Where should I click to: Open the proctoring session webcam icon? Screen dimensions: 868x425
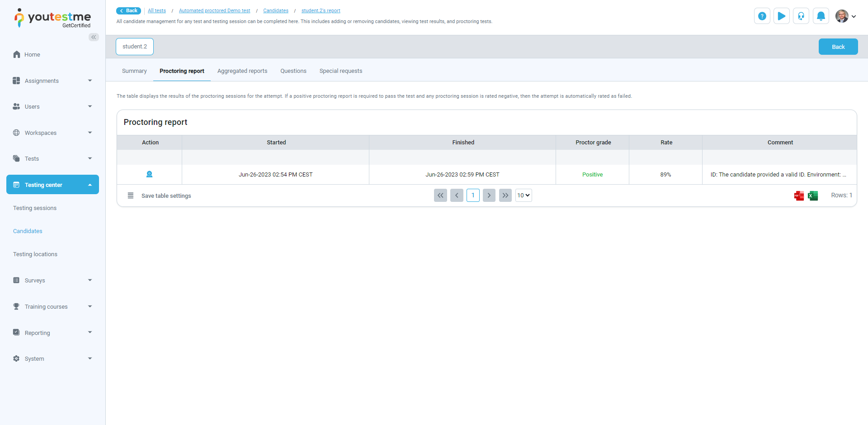[x=149, y=174]
